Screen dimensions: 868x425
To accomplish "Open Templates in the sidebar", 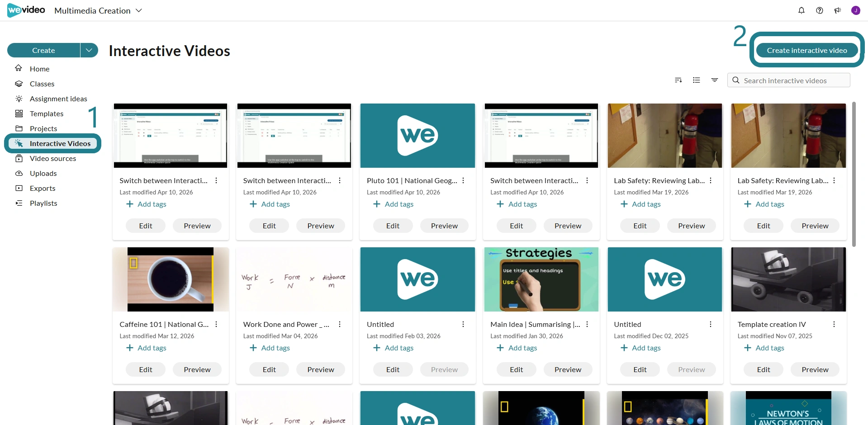I will 47,113.
